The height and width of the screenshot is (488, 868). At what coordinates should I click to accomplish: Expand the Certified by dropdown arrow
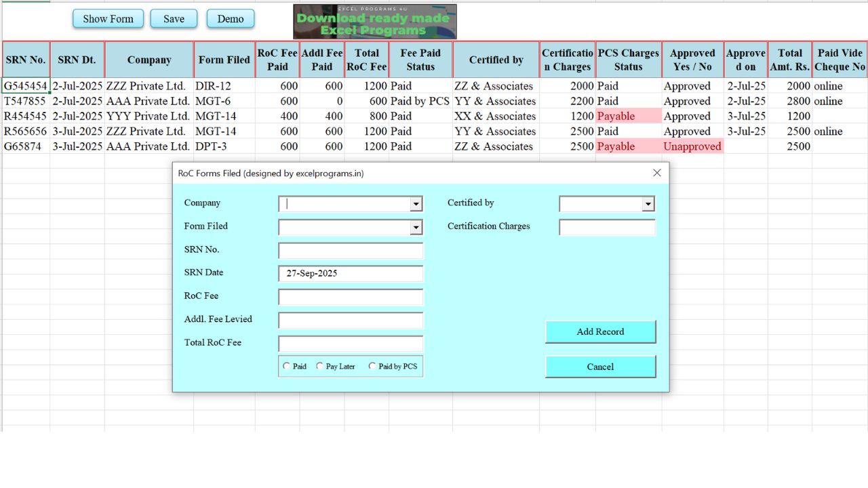click(x=648, y=204)
